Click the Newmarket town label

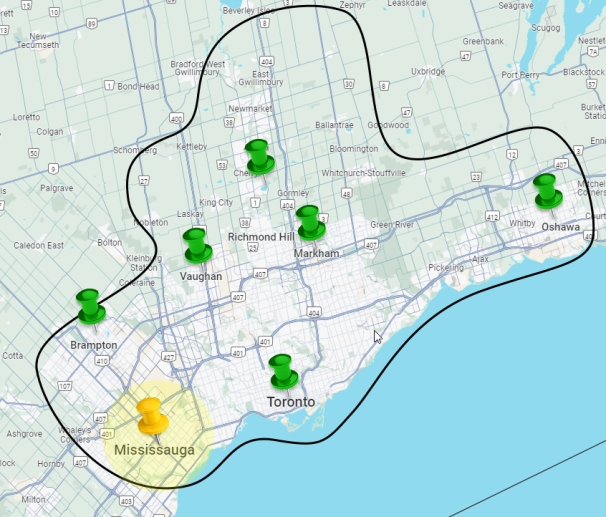coord(250,108)
